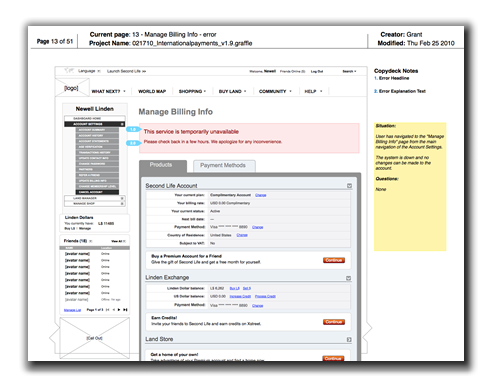Click the Buy L$ link in Linden Exchange
488x383 pixels.
(235, 288)
